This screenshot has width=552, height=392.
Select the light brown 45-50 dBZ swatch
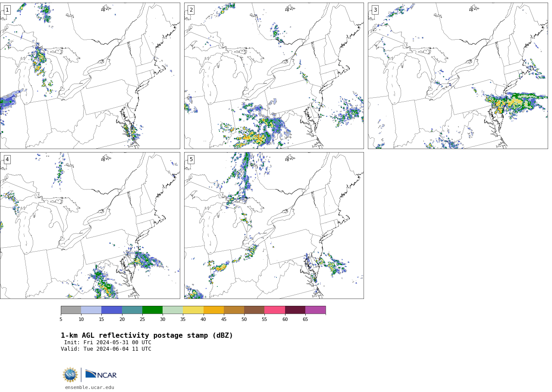click(234, 310)
